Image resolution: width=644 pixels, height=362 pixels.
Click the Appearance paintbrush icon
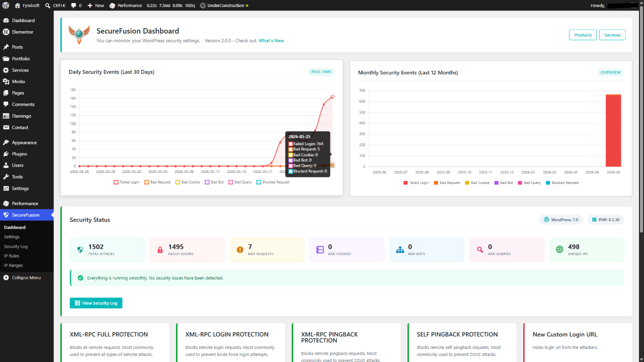click(6, 143)
